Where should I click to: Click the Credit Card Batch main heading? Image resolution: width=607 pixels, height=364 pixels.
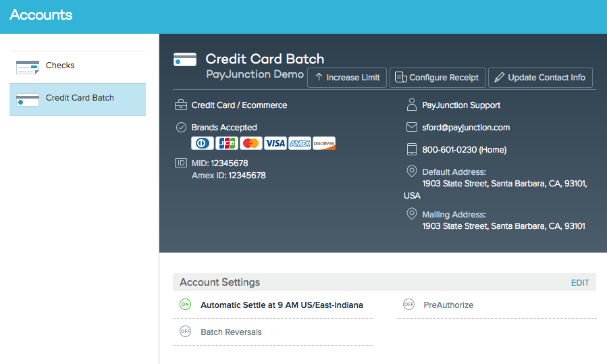coord(265,59)
